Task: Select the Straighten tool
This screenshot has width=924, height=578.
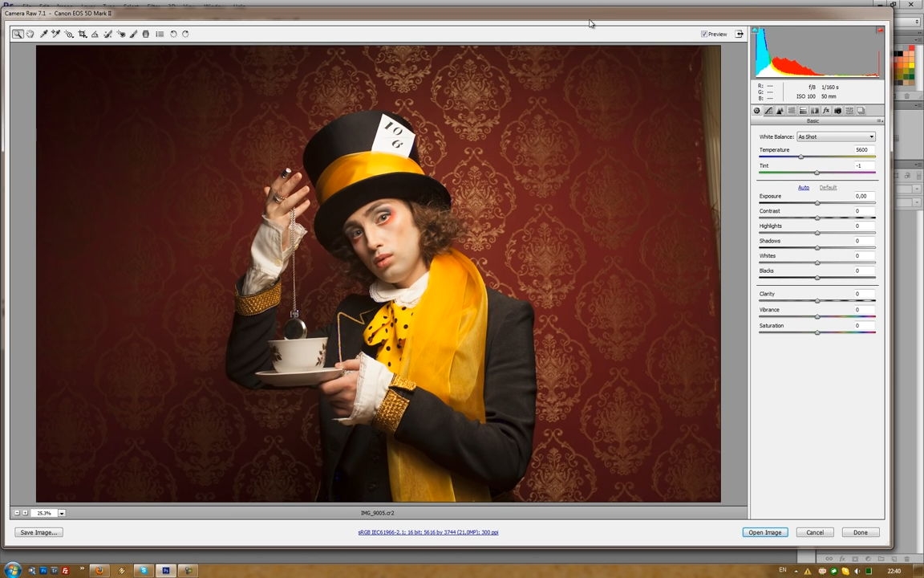Action: [95, 35]
